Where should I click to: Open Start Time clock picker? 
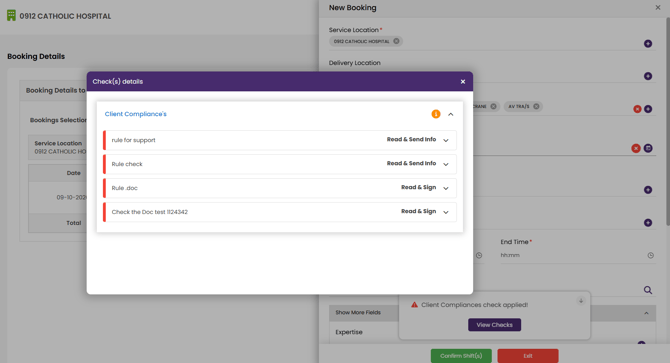[479, 255]
